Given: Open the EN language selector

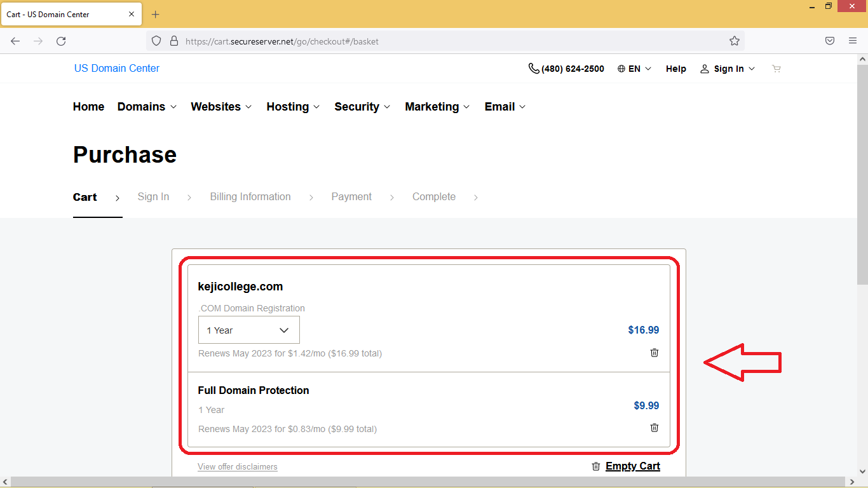Looking at the screenshot, I should [x=634, y=69].
